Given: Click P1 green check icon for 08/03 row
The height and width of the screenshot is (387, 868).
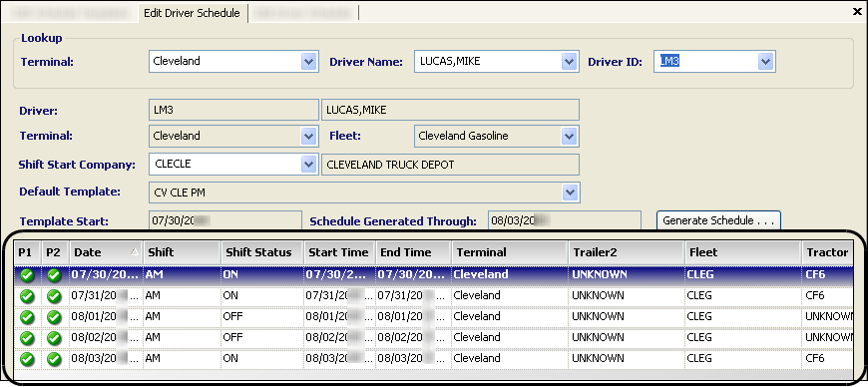Looking at the screenshot, I should 27,359.
